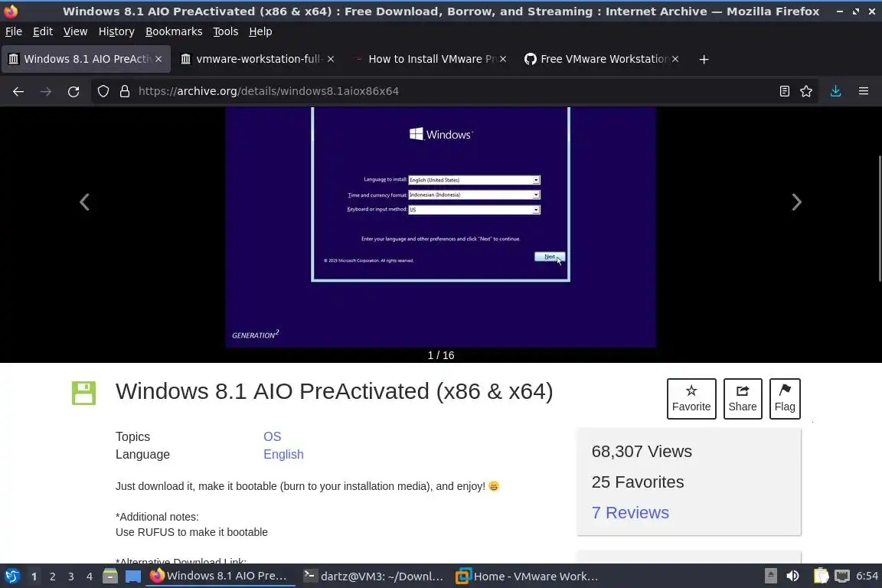Open the View menu

tap(75, 31)
